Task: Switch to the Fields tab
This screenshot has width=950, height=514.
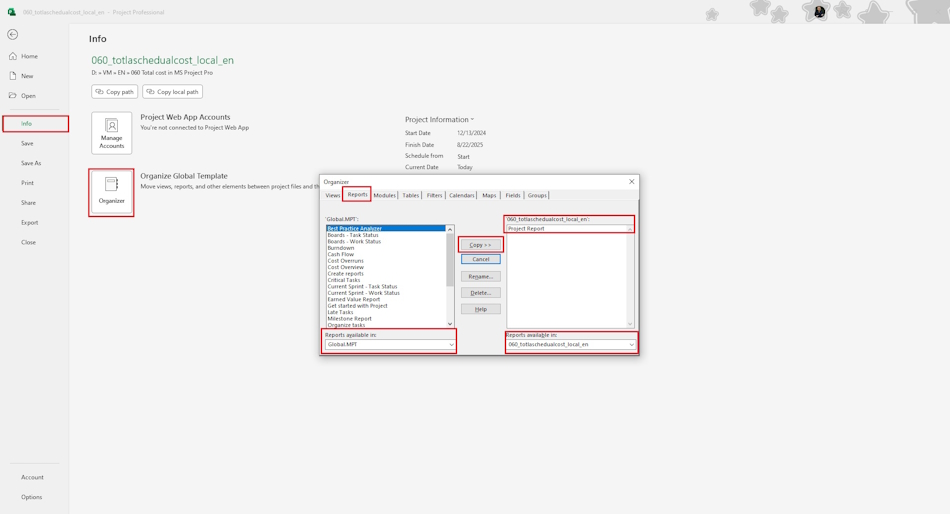Action: coord(513,195)
